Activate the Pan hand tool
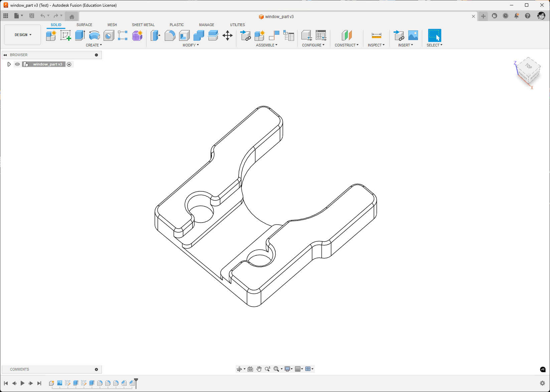 click(259, 369)
